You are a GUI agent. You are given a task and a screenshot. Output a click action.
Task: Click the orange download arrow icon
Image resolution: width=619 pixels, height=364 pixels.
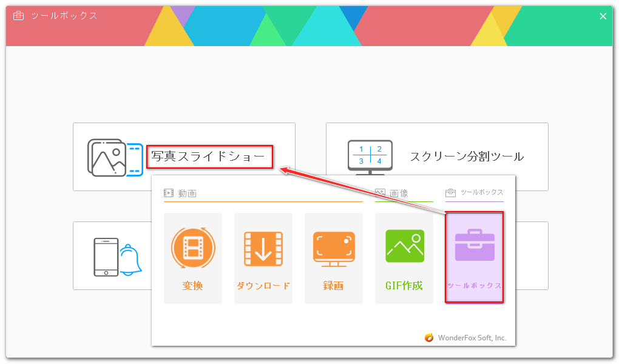click(x=263, y=248)
